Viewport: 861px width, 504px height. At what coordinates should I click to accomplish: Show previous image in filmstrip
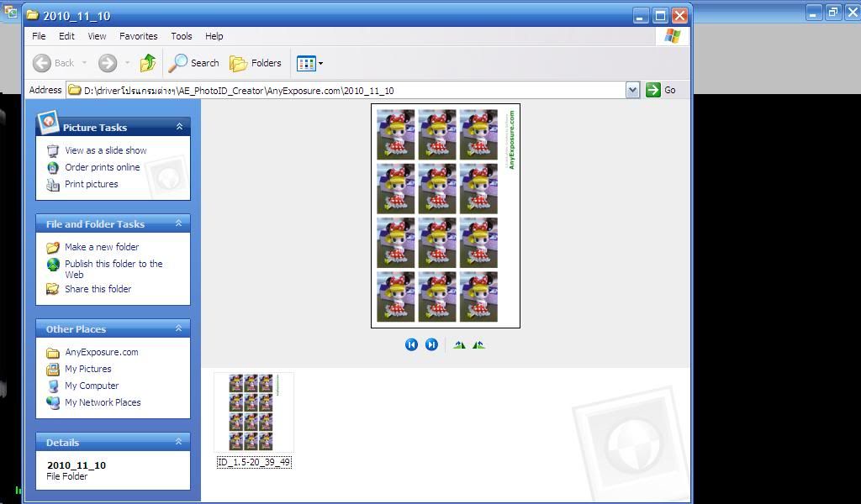411,344
